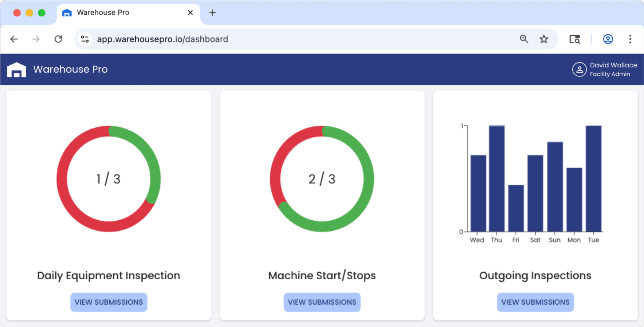
Task: Click the Tue axis label
Action: (593, 240)
